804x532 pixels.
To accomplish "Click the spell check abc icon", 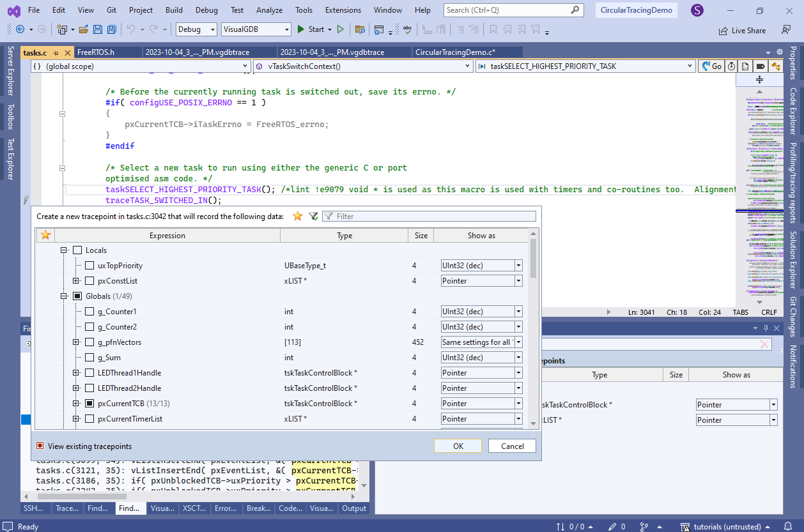I will pos(408,29).
